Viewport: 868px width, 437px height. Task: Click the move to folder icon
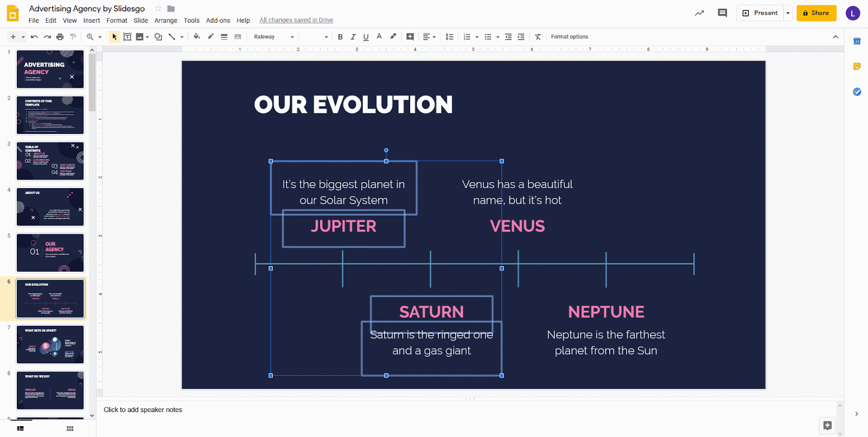171,8
